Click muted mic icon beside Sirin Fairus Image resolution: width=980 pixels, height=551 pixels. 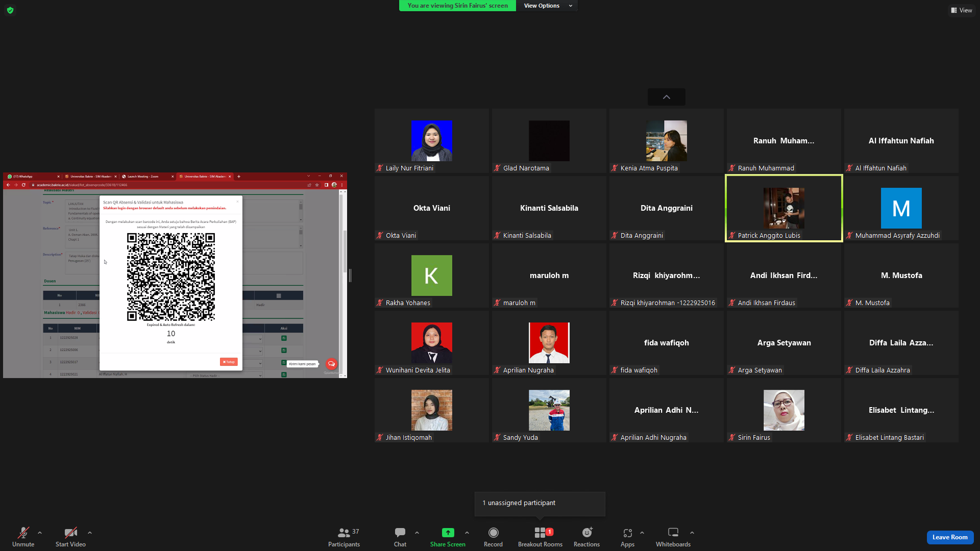[x=732, y=438]
